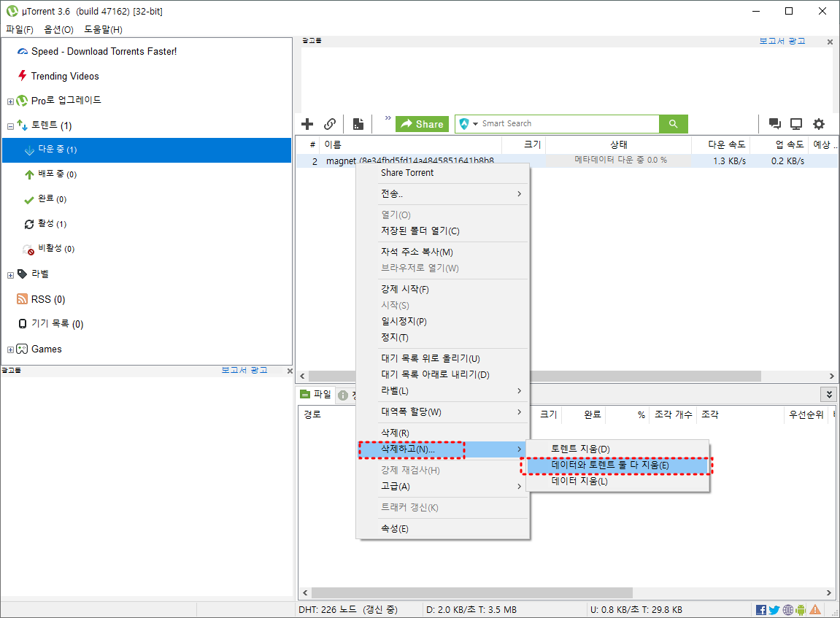840x618 pixels.
Task: Select the 비활성 (0) sidebar item
Action: pyautogui.click(x=56, y=248)
